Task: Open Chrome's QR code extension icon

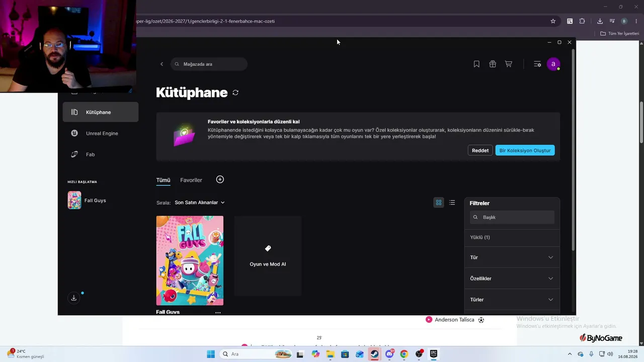Action: 570,21
